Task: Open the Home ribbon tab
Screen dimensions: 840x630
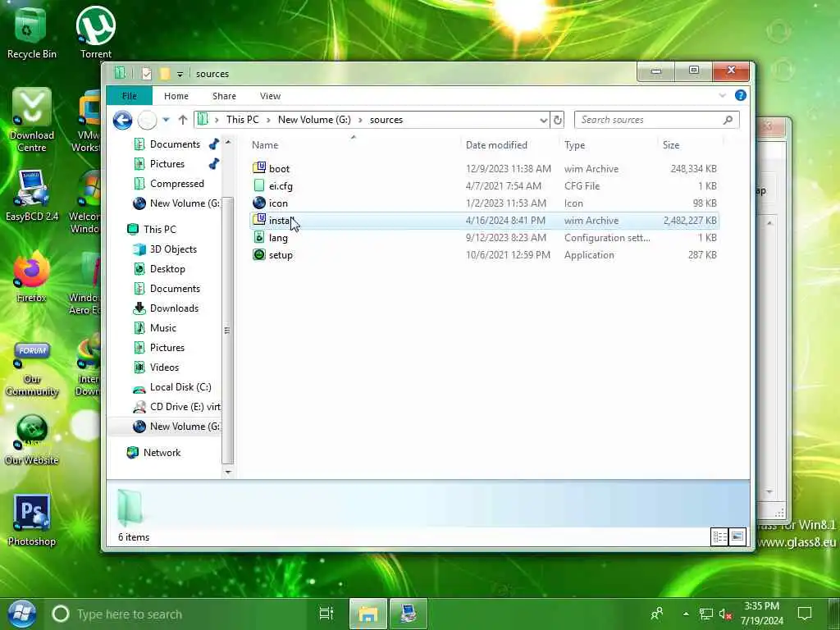Action: 176,96
